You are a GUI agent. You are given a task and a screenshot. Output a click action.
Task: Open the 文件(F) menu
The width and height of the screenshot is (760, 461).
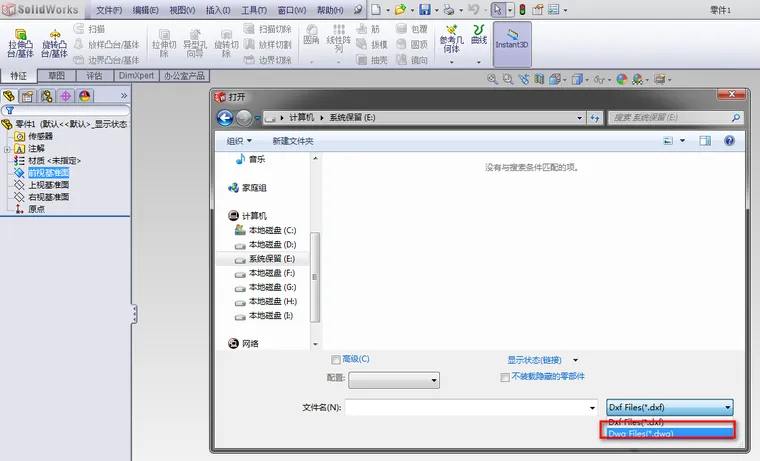pyautogui.click(x=109, y=10)
